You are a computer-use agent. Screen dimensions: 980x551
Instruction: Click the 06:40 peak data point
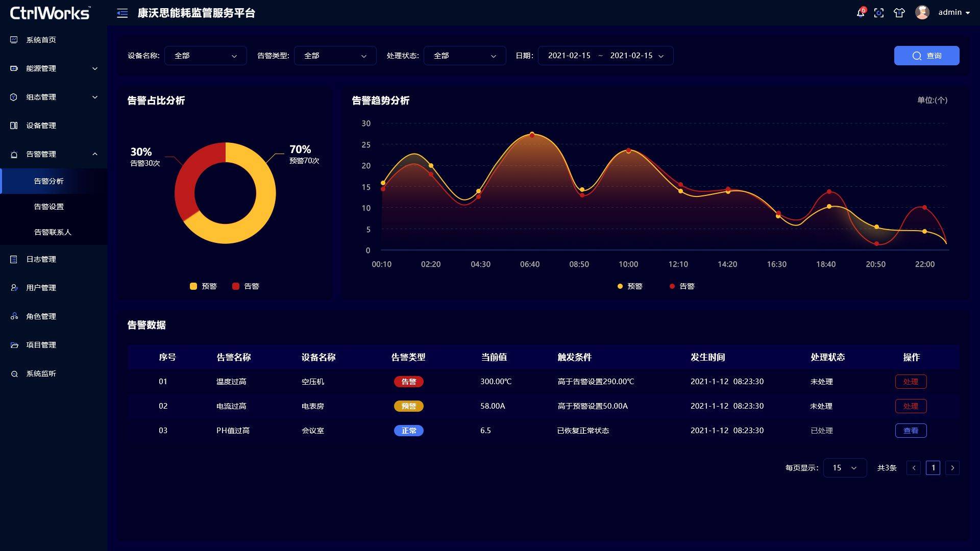coord(532,135)
